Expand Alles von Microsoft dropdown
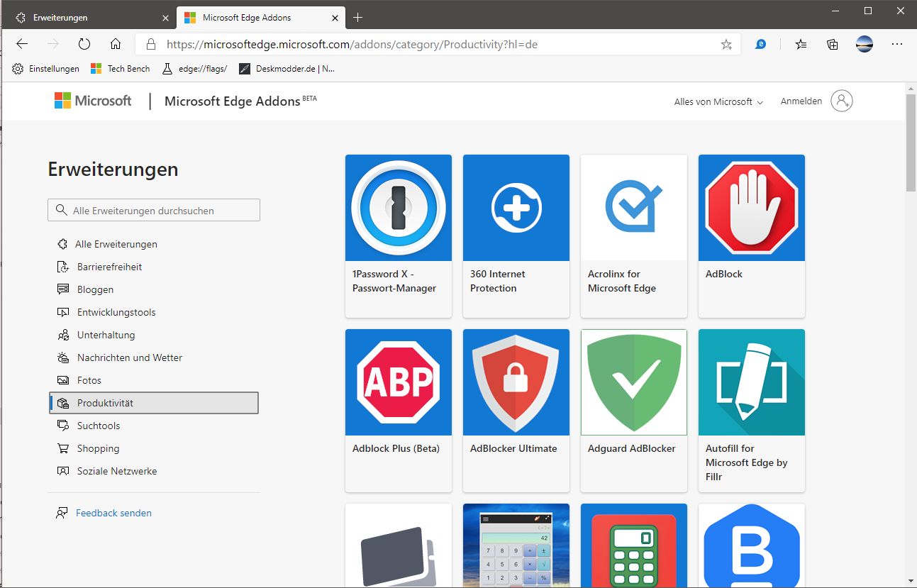The image size is (917, 588). 718,101
